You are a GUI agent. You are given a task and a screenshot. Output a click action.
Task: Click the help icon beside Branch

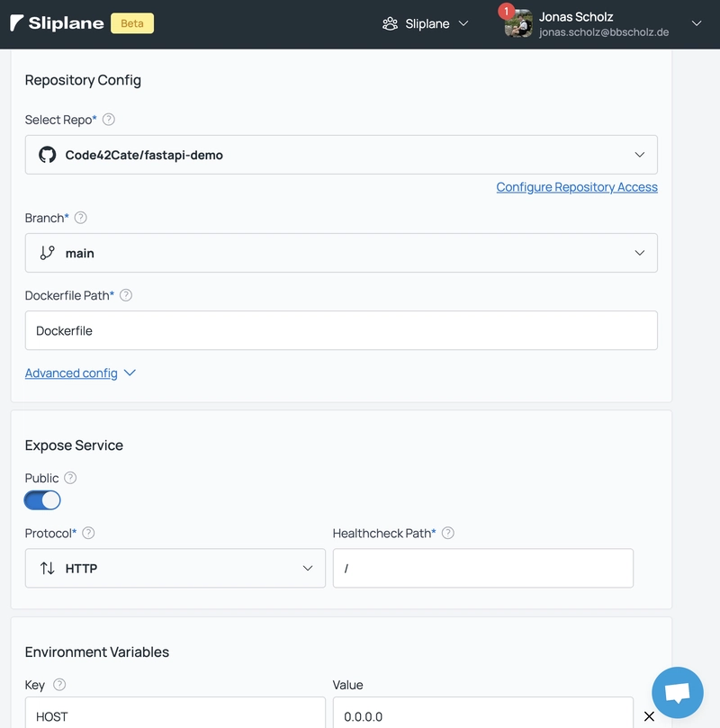79,218
